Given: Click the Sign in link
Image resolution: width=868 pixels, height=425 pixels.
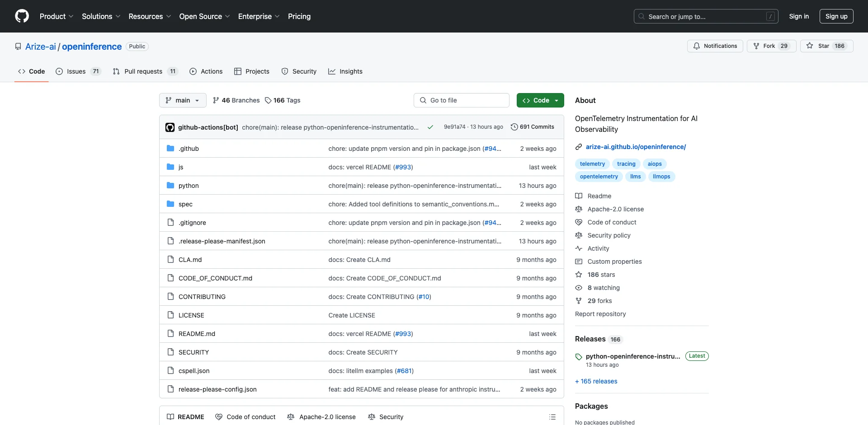Looking at the screenshot, I should (799, 16).
